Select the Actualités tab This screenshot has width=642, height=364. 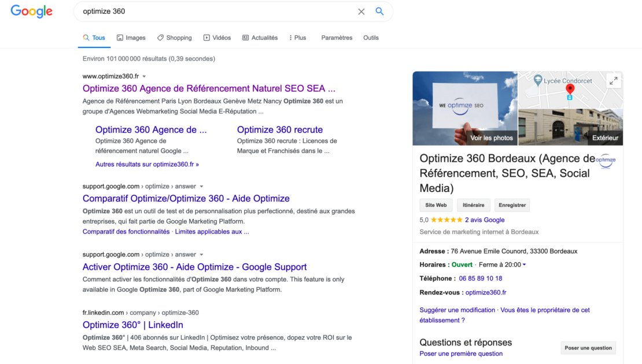[x=260, y=38]
